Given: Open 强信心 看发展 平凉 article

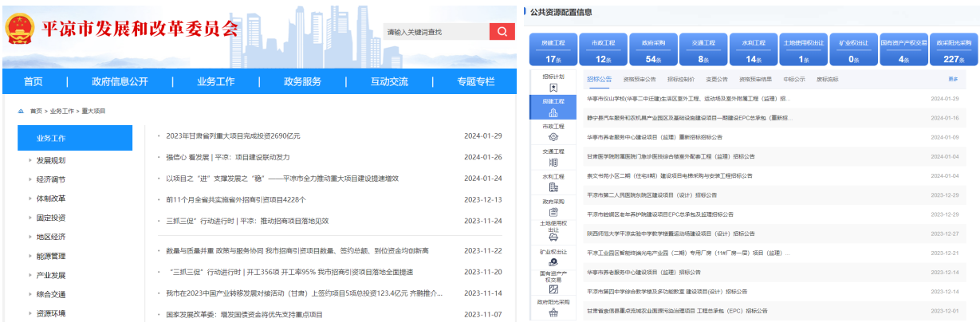Looking at the screenshot, I should click(228, 157).
